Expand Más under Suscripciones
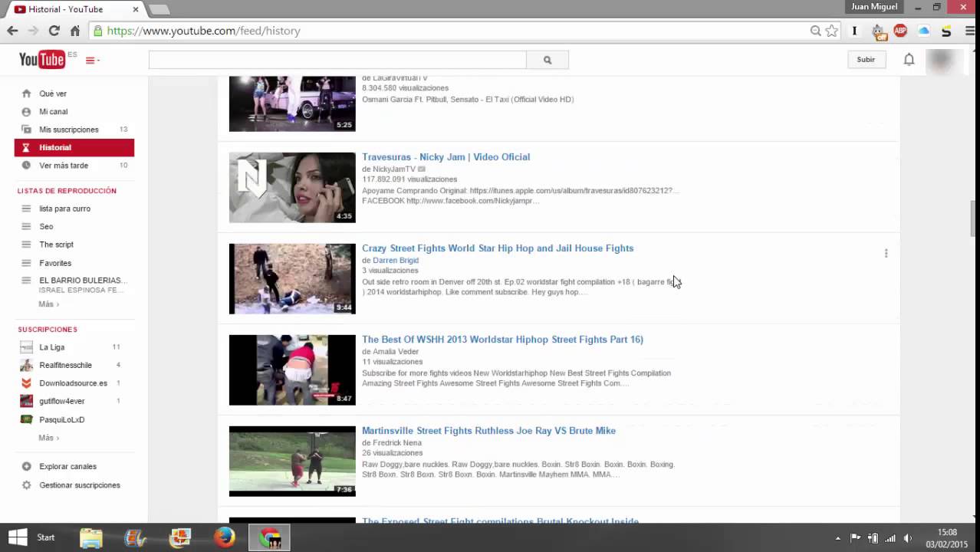980x552 pixels. (48, 437)
